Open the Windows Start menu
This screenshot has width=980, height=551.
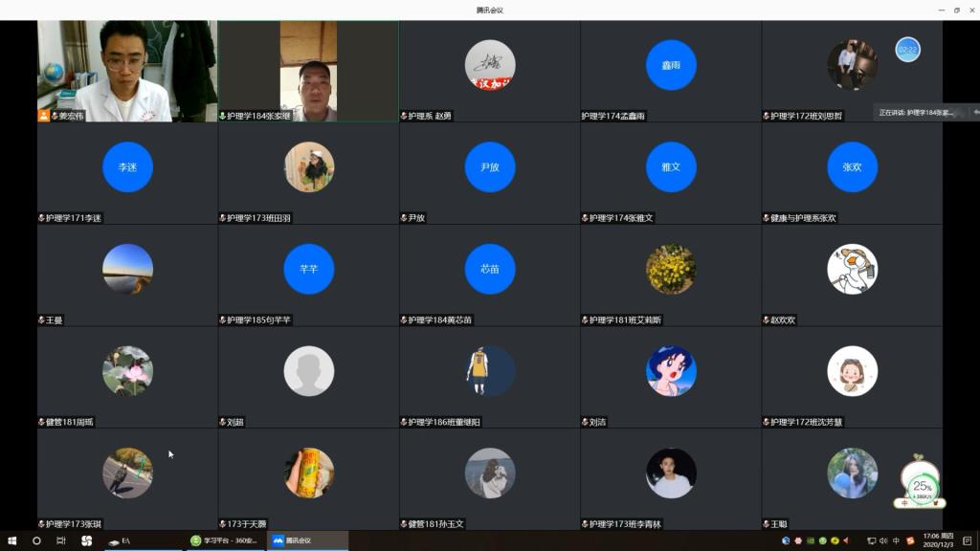tap(11, 540)
